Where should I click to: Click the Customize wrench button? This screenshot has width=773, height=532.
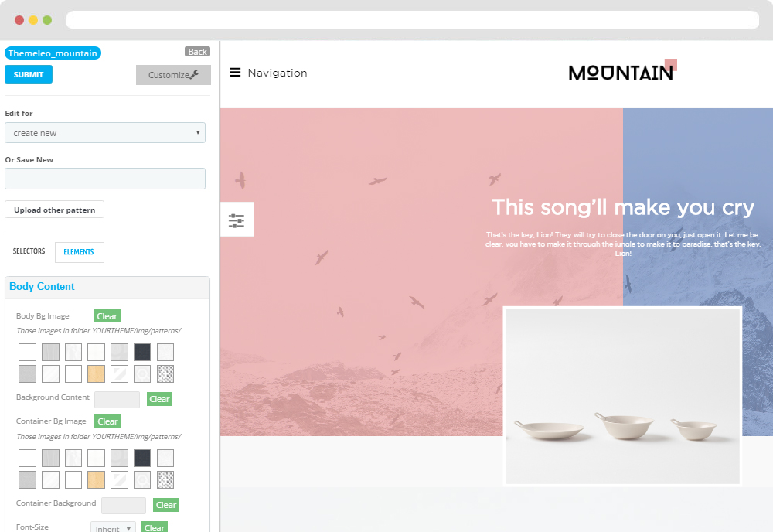click(173, 75)
